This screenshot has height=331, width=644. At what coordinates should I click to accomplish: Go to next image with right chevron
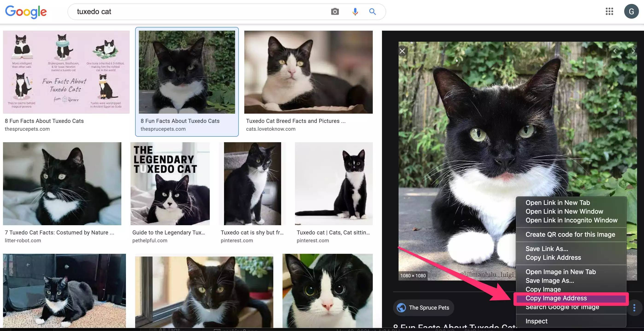click(633, 51)
